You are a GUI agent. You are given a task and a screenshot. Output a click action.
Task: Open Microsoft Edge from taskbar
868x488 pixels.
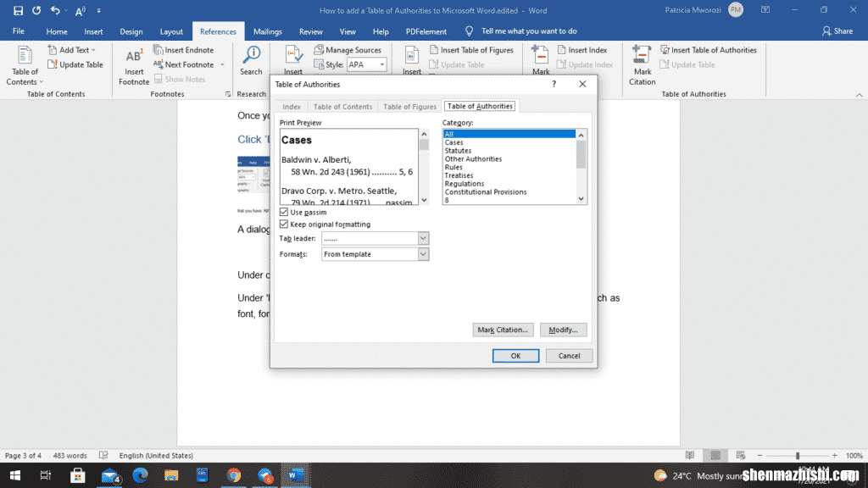tap(140, 475)
